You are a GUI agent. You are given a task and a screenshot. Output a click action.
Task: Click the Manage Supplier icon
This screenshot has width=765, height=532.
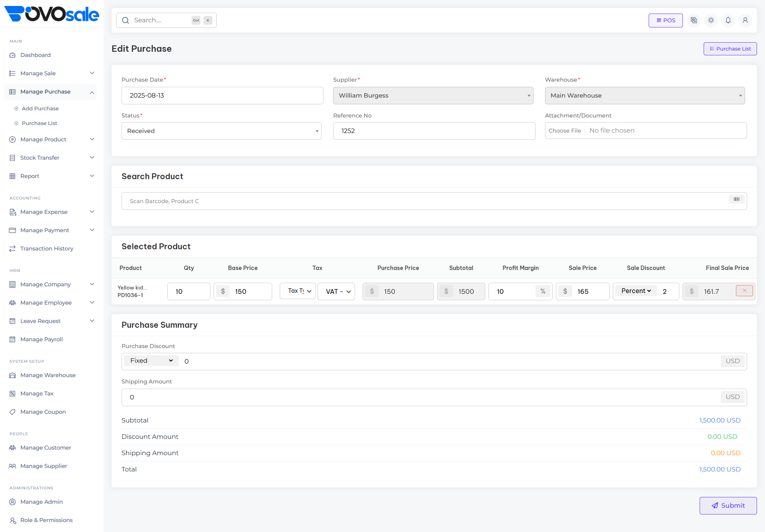pos(12,466)
